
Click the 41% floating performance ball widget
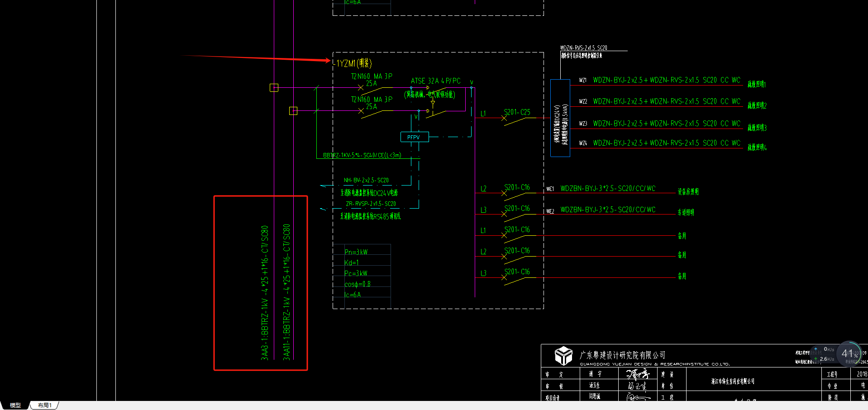pyautogui.click(x=849, y=353)
